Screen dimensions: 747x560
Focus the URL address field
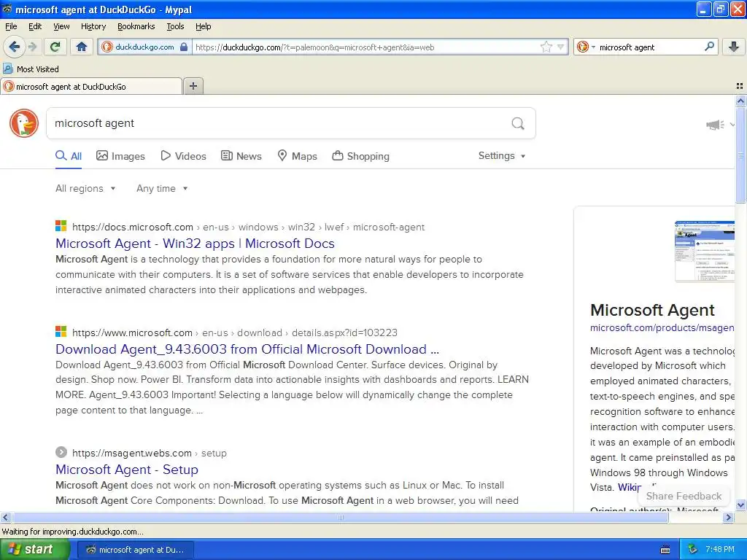click(x=366, y=47)
